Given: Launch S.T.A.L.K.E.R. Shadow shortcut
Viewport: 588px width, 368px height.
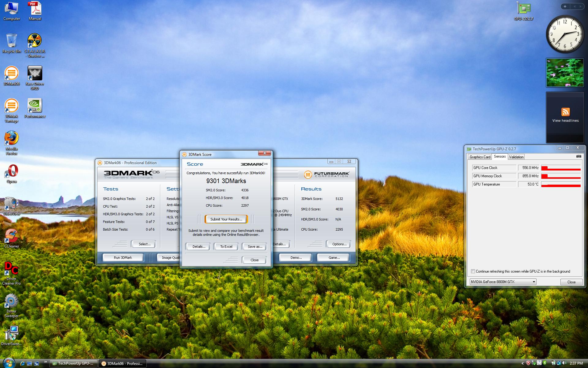Looking at the screenshot, I should [x=35, y=46].
